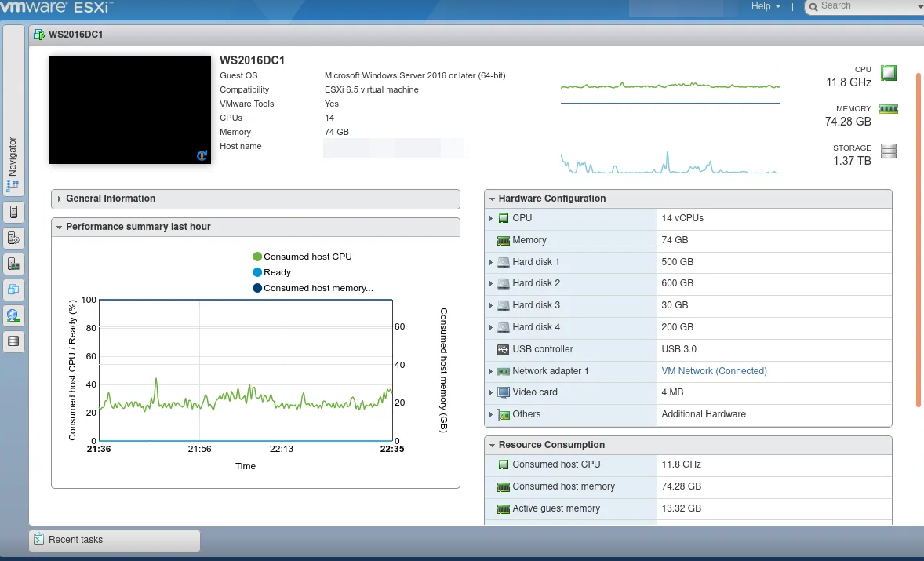Click the Hard disk 2 drive icon

point(504,283)
